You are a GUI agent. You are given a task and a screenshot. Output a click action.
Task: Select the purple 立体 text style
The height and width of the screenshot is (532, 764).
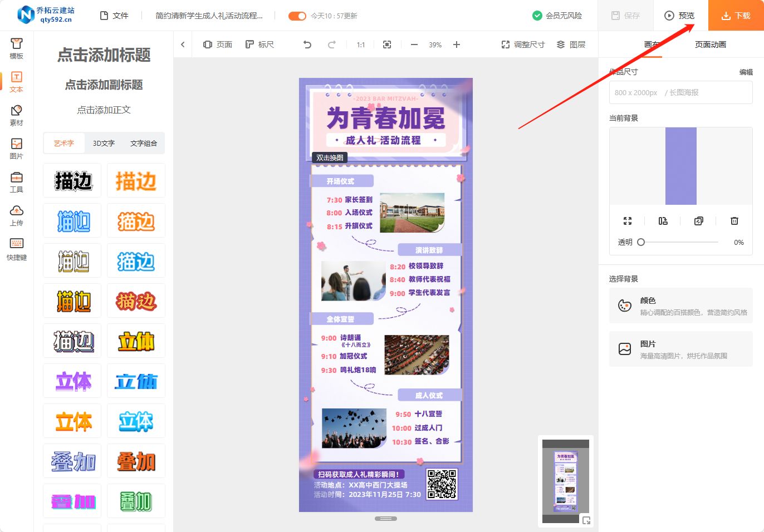72,381
